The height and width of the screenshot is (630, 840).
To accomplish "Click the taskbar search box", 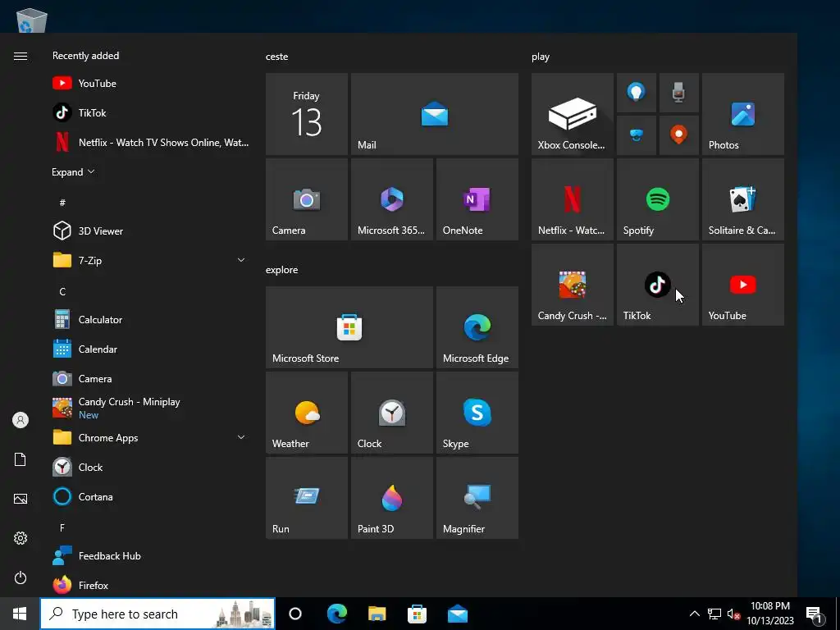I will tap(157, 614).
